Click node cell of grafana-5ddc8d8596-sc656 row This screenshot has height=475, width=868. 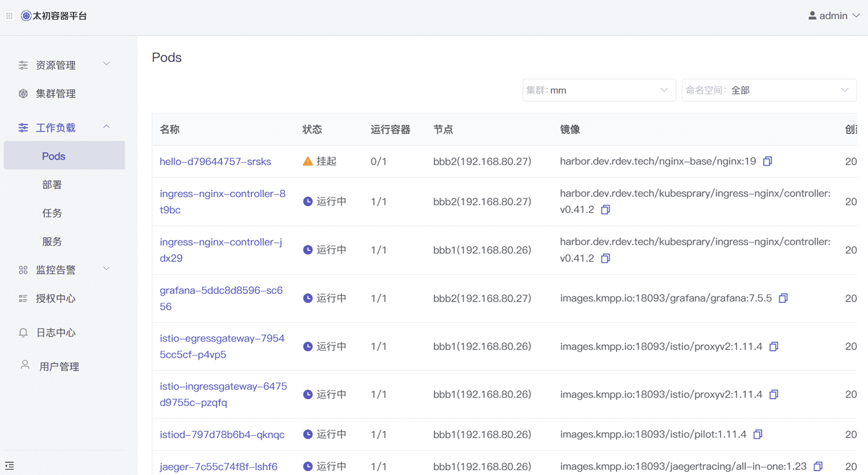[x=482, y=298]
